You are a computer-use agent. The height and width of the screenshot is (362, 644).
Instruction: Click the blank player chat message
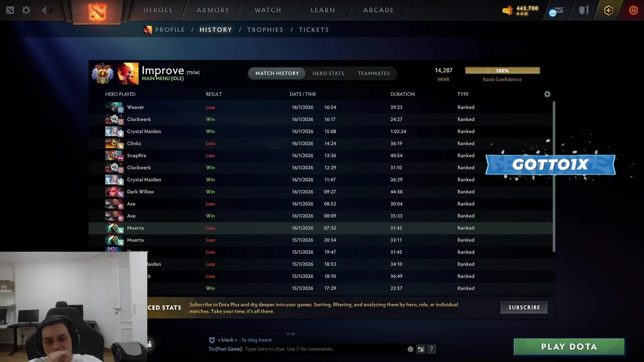pos(240,340)
